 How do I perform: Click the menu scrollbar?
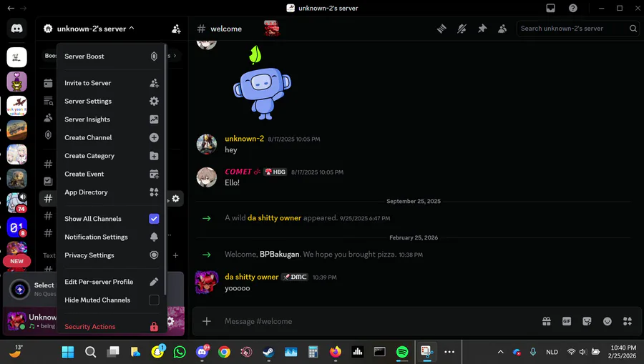(165, 169)
